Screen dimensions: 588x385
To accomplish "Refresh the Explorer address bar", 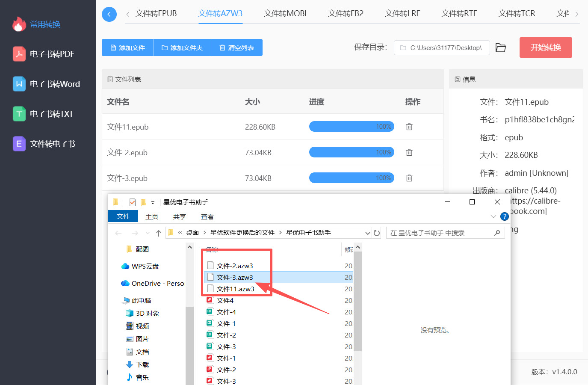I will tap(377, 233).
